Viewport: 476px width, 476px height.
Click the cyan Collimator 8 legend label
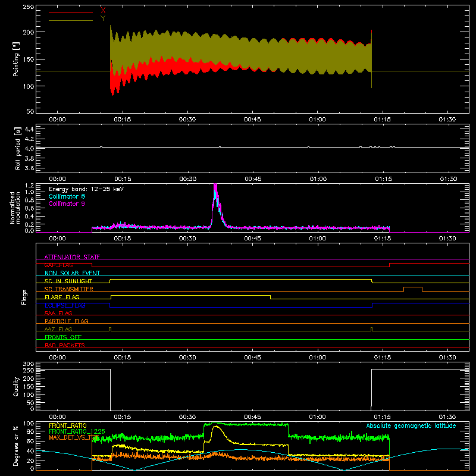(67, 196)
